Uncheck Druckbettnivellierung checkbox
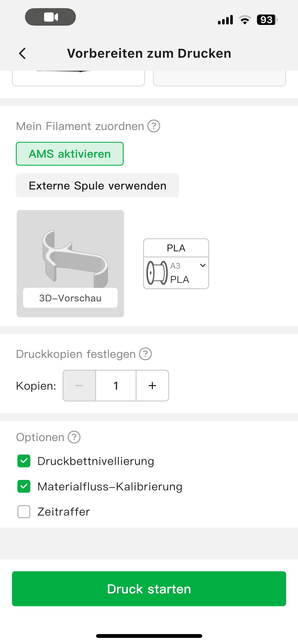This screenshot has height=644, width=298. [x=24, y=461]
